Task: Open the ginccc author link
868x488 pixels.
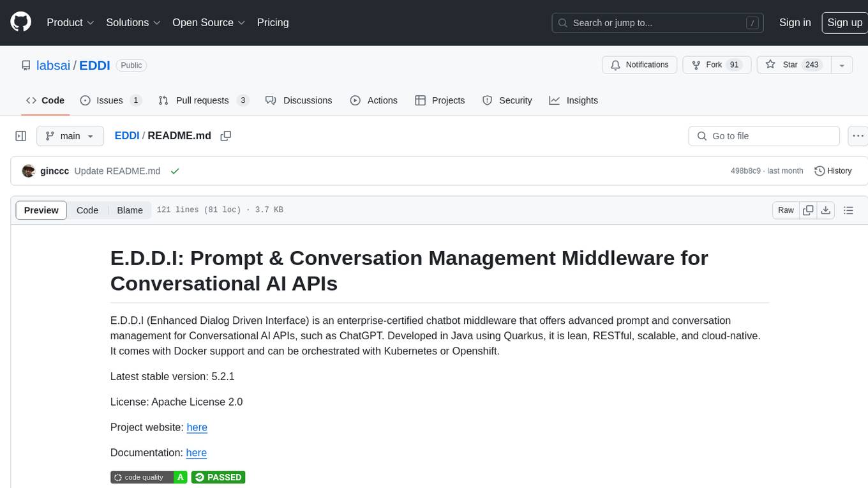Action: [54, 171]
